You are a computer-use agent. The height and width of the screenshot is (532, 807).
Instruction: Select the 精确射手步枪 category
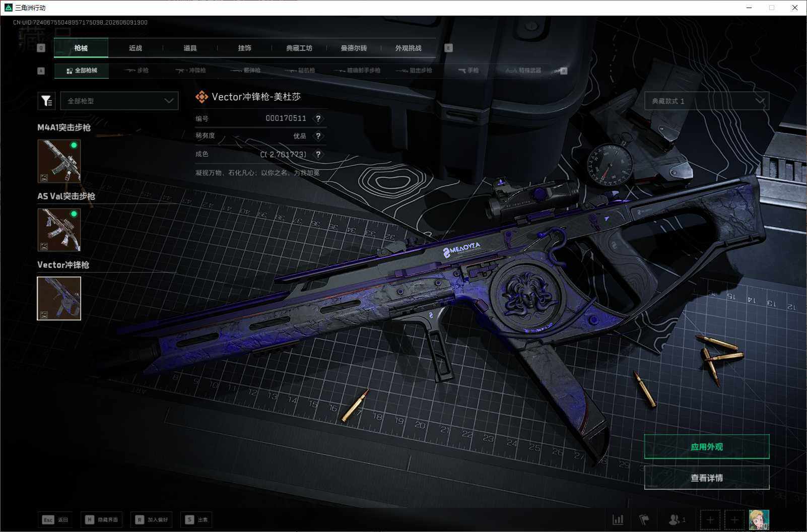pos(357,71)
